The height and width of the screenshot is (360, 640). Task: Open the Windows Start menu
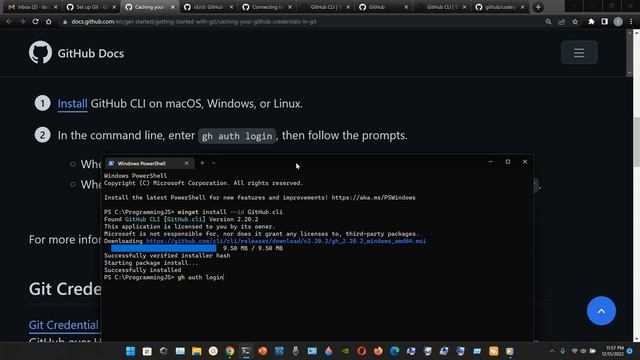click(131, 351)
